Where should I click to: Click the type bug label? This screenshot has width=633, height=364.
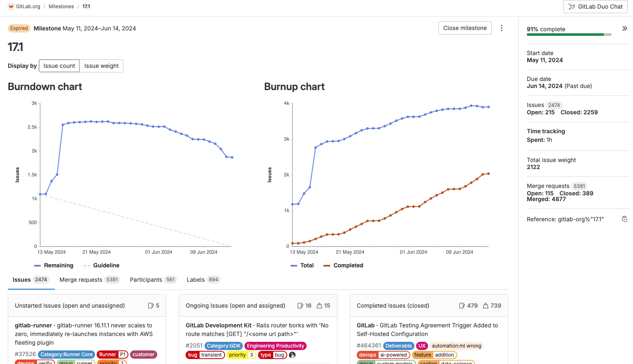tap(272, 355)
